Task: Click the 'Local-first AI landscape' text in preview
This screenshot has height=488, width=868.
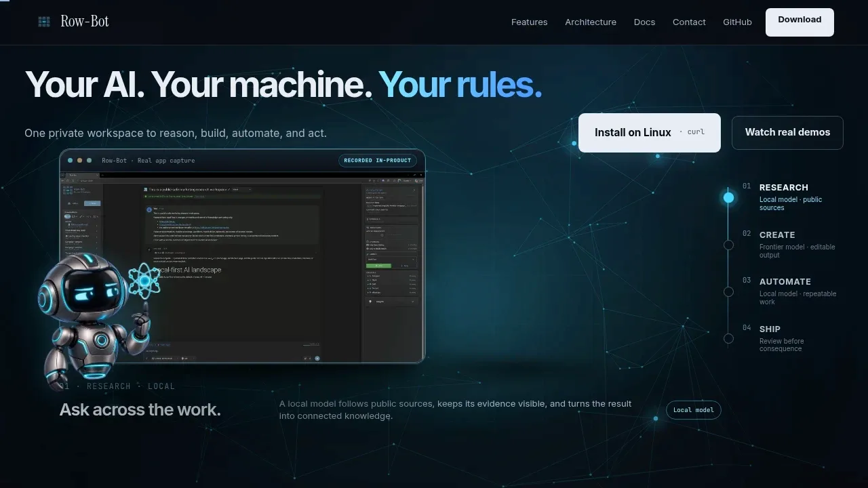Action: point(186,270)
